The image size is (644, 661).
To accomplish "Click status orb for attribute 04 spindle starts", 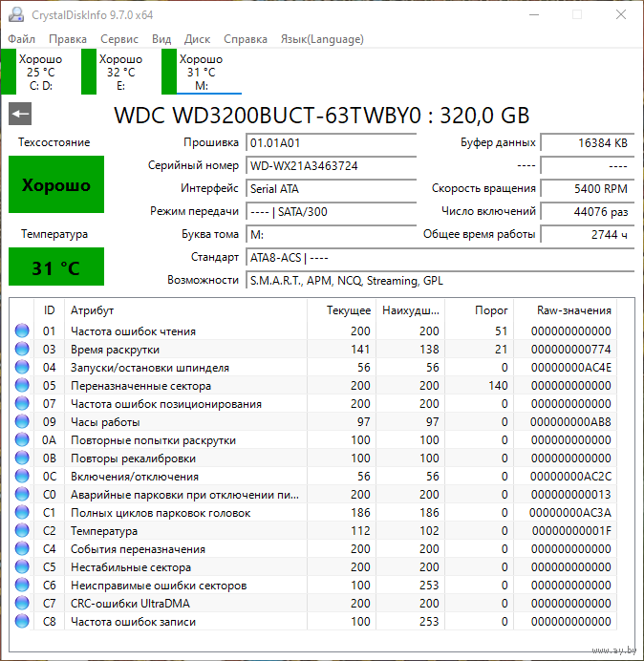I will [x=22, y=367].
